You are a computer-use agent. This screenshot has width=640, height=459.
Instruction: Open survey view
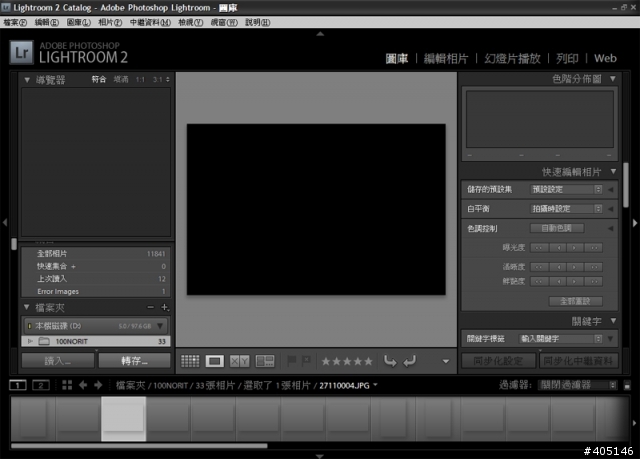(265, 361)
